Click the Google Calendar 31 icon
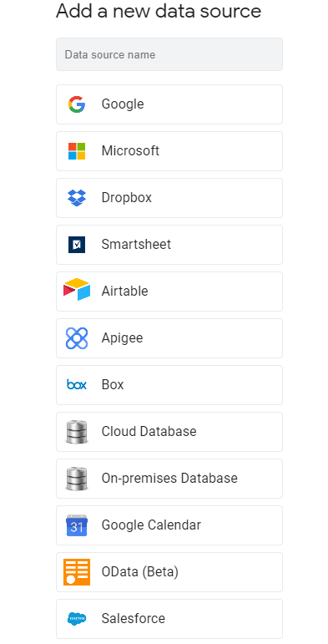This screenshot has width=328, height=644. tap(77, 525)
